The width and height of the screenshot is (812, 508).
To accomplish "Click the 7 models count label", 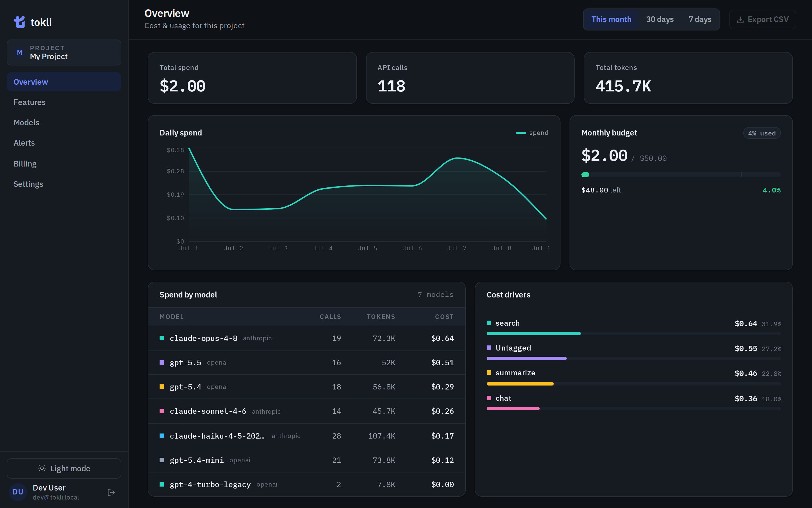I will click(436, 295).
